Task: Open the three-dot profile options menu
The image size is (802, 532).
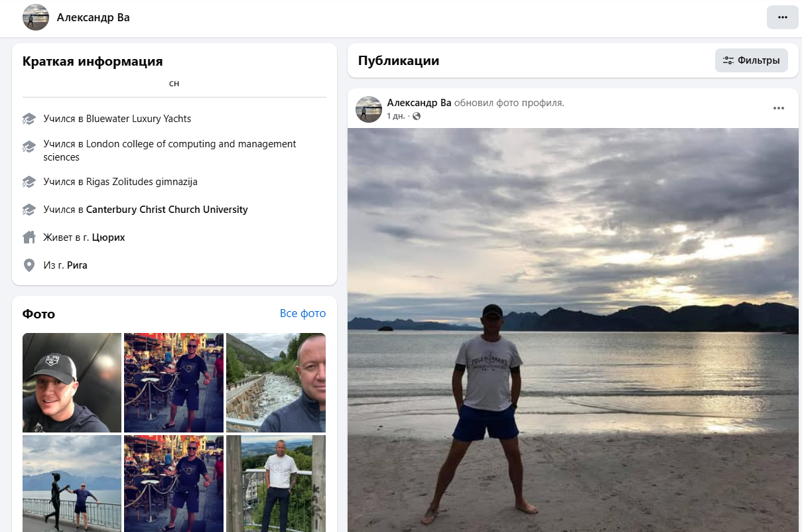Action: pyautogui.click(x=782, y=17)
